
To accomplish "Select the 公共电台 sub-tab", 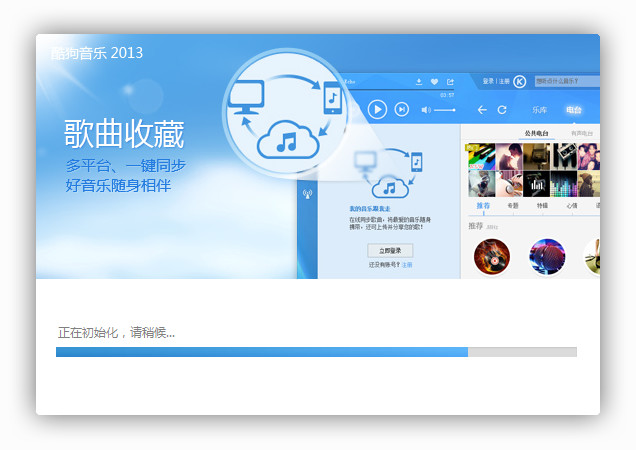I will click(536, 133).
